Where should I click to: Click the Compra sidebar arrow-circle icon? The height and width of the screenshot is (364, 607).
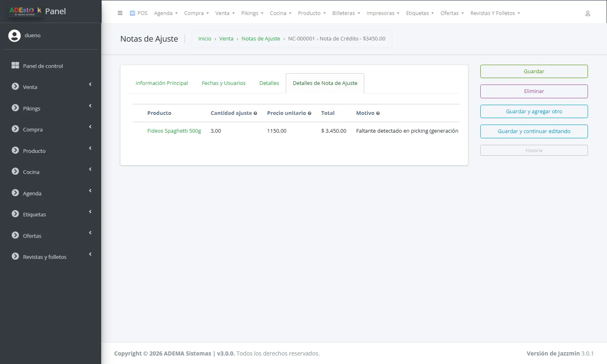pyautogui.click(x=15, y=129)
